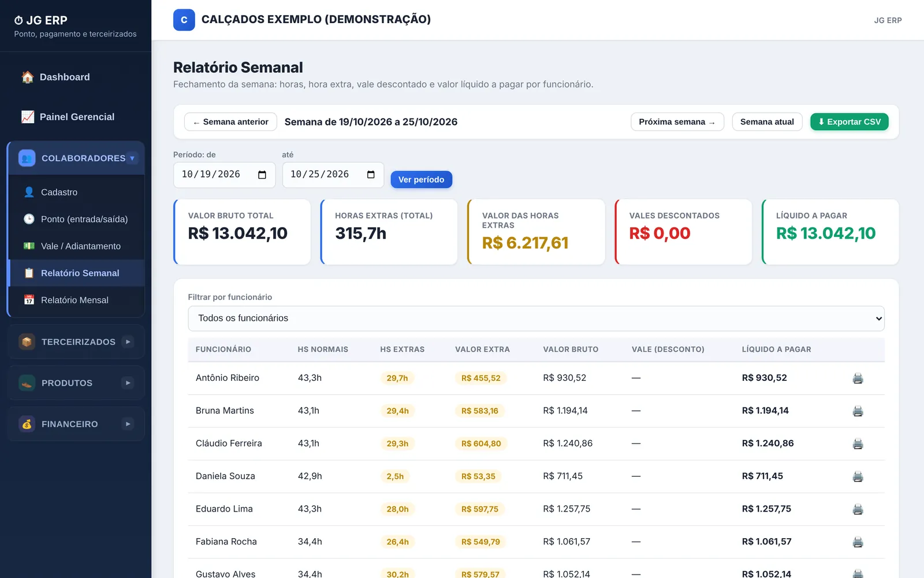Print Bruna Martins' weekly receipt
924x578 pixels.
pyautogui.click(x=858, y=411)
